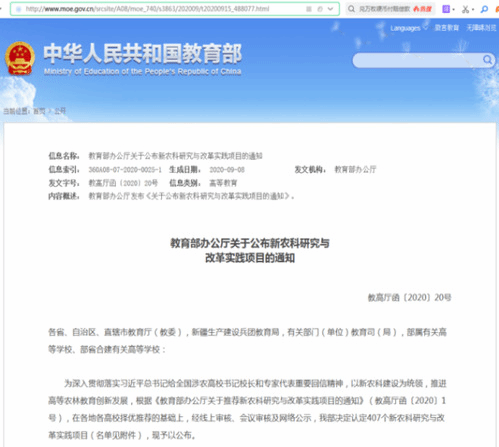Click the scissors screenshot tool icon
Screen dimensions: 499x447
tap(465, 9)
